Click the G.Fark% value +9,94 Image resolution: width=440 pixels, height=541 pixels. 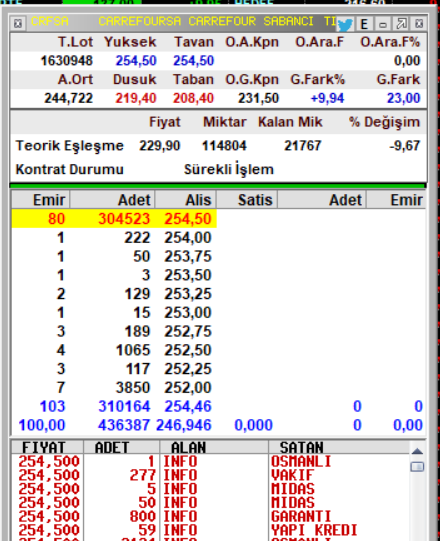327,98
